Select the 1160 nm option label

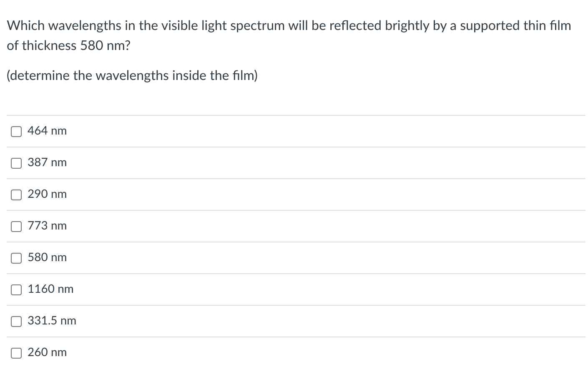pyautogui.click(x=50, y=289)
